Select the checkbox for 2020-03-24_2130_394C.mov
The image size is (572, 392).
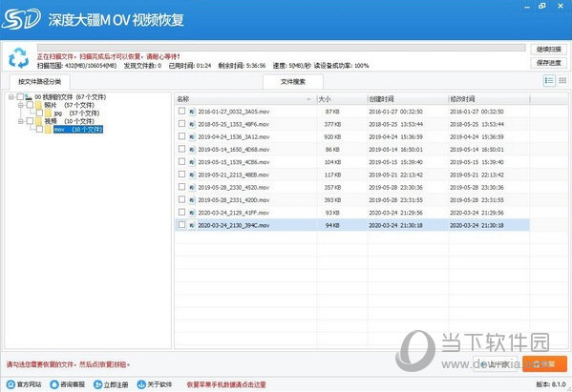(x=181, y=224)
